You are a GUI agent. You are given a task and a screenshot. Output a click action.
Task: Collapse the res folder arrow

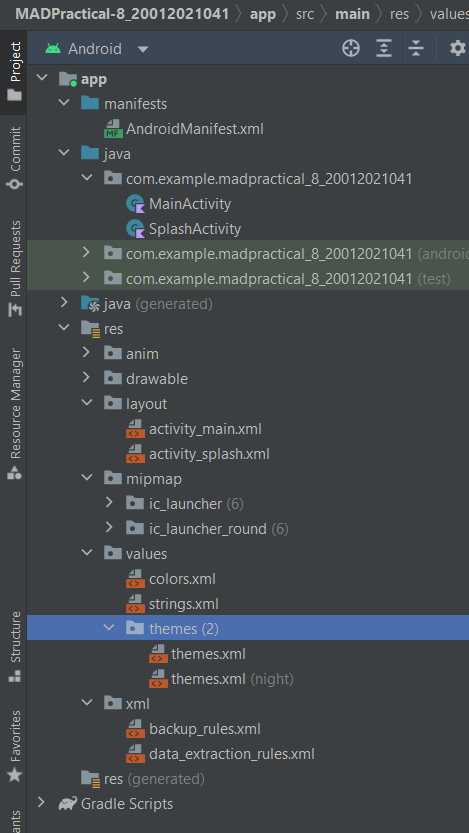click(64, 328)
